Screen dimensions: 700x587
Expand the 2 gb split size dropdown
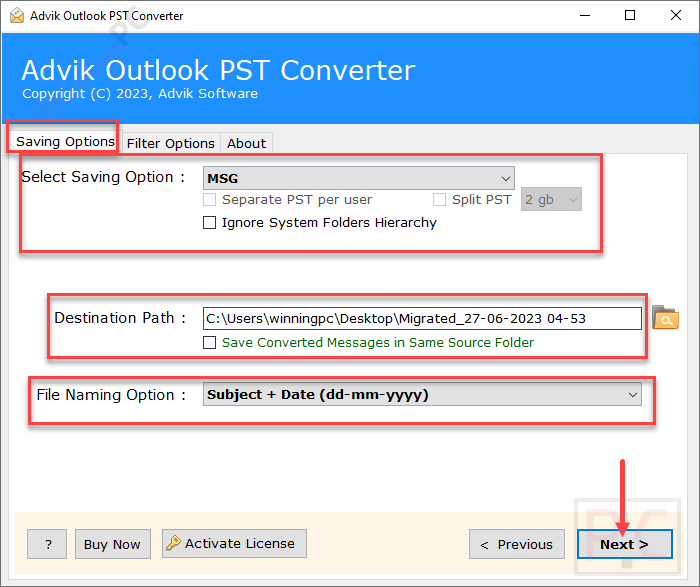point(551,199)
